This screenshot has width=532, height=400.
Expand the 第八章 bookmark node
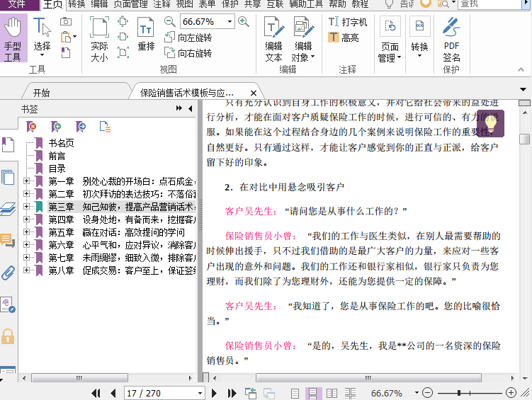point(26,270)
